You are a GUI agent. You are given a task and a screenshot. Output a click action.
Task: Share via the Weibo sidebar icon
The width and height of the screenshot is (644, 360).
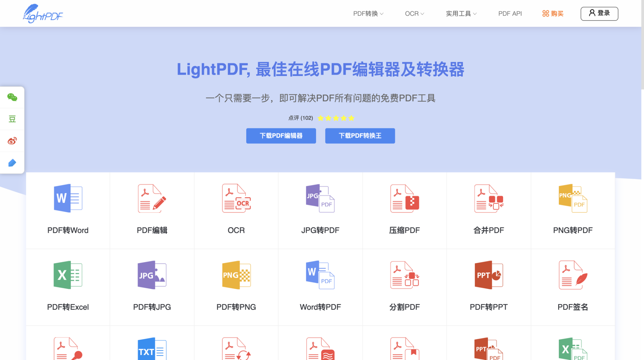tap(12, 141)
